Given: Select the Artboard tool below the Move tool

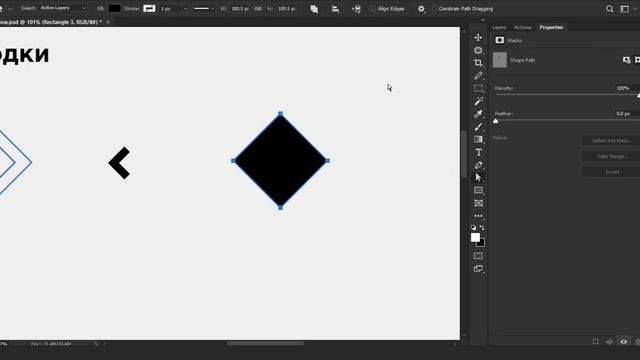Looking at the screenshot, I should pyautogui.click(x=478, y=50).
